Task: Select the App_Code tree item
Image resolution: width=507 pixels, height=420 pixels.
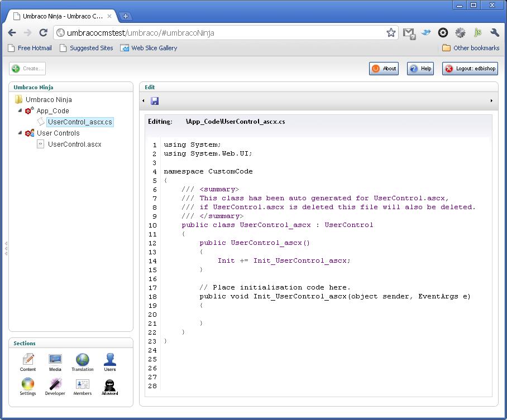Action: (x=52, y=111)
